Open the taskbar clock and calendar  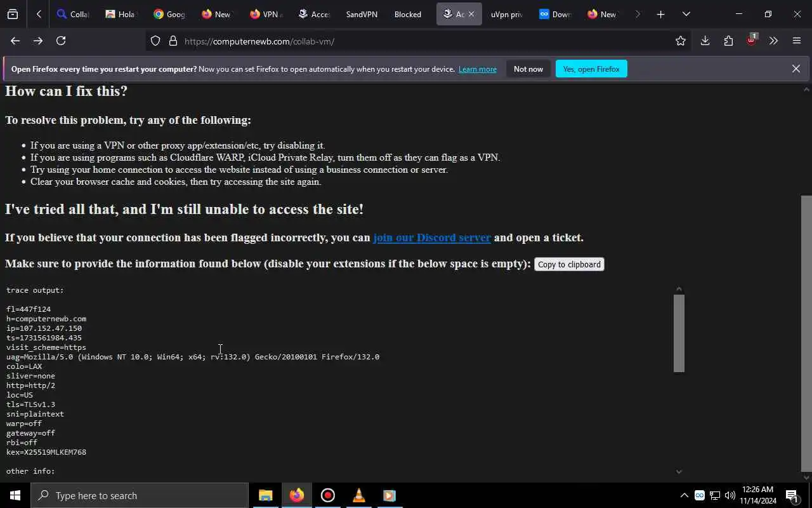pyautogui.click(x=759, y=495)
